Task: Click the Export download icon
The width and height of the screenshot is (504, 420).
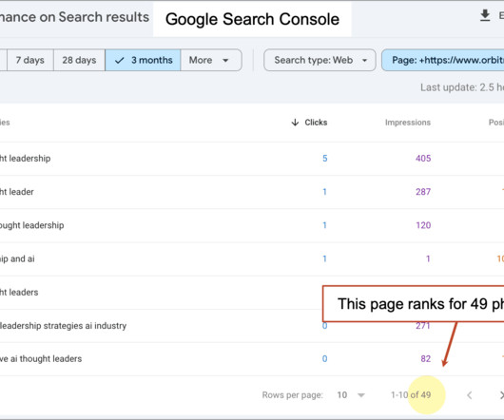Action: 485,15
